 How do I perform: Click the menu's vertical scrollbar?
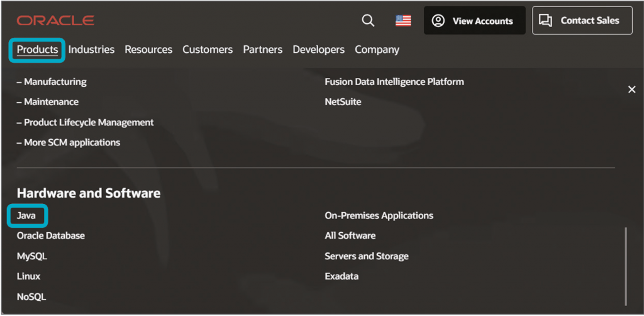pos(626,264)
